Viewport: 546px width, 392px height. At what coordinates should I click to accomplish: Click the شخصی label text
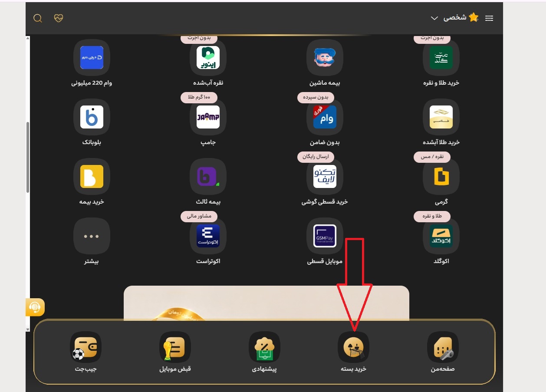tap(454, 18)
